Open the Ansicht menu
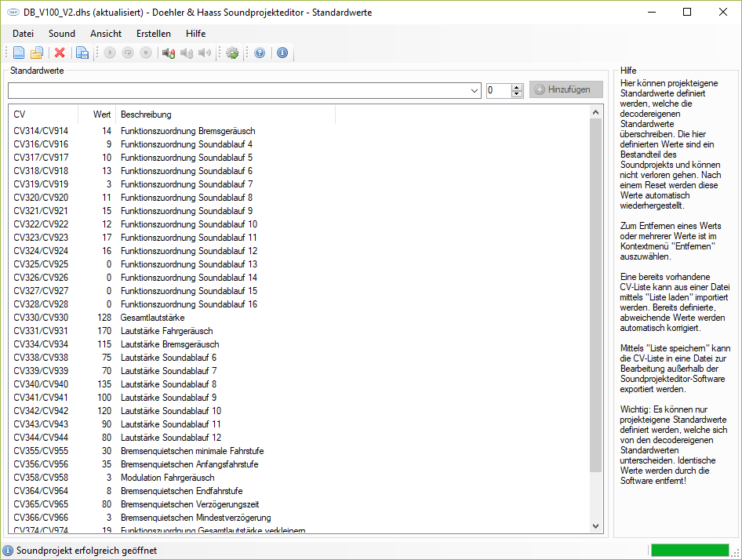 tap(106, 34)
